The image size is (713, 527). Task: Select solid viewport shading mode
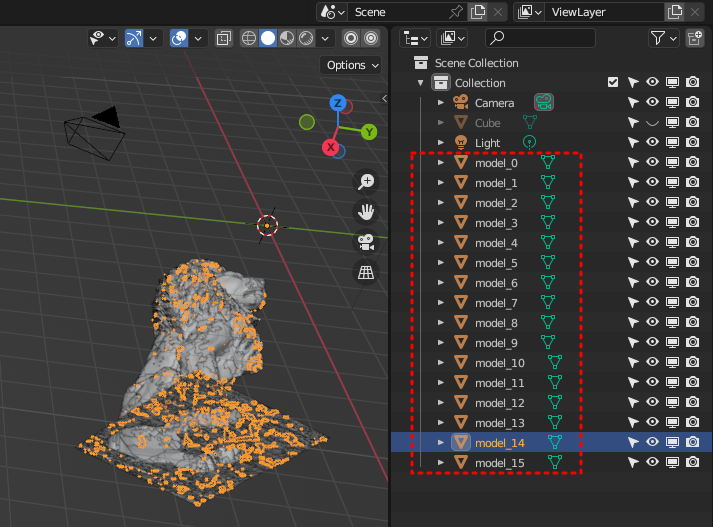268,38
